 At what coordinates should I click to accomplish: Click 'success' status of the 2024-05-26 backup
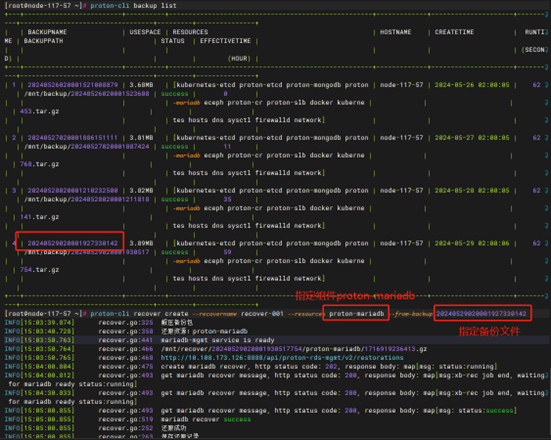coord(175,93)
